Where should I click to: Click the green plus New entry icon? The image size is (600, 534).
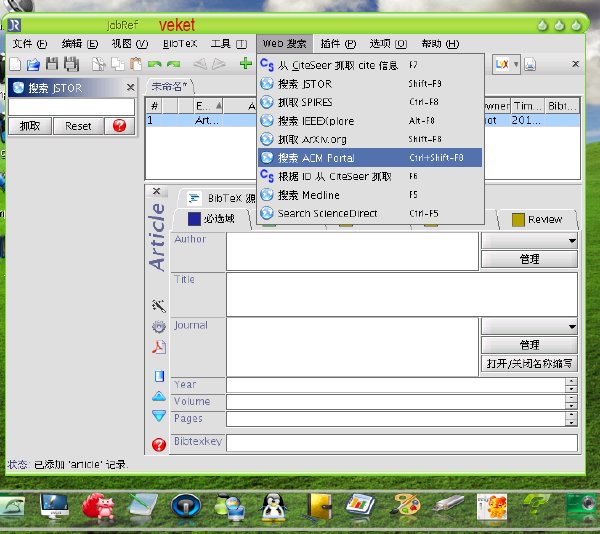(246, 63)
